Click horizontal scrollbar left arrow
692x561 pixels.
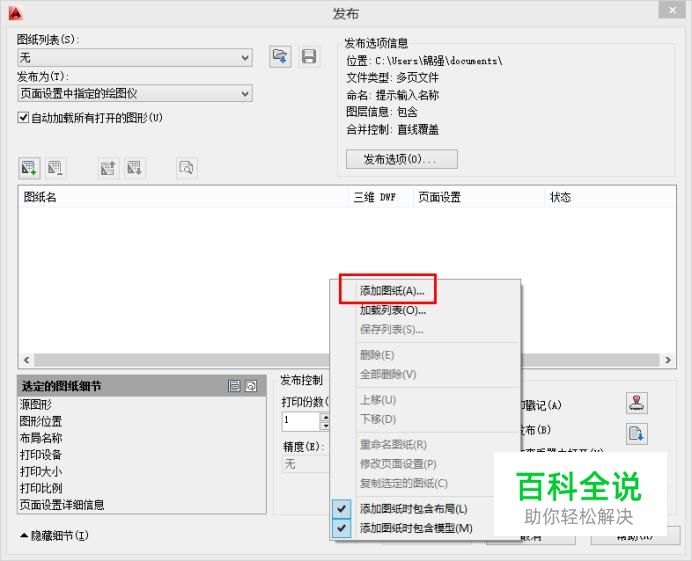click(26, 360)
